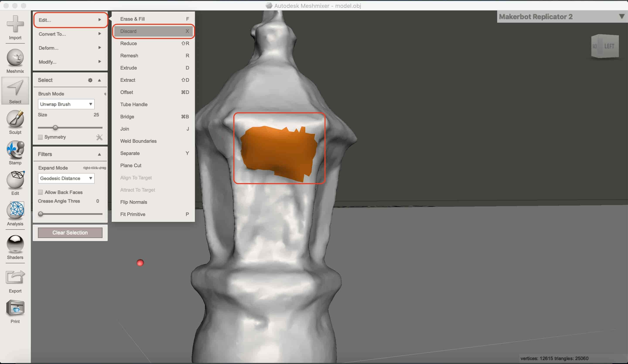Click the vertices and triangles status text

[555, 358]
